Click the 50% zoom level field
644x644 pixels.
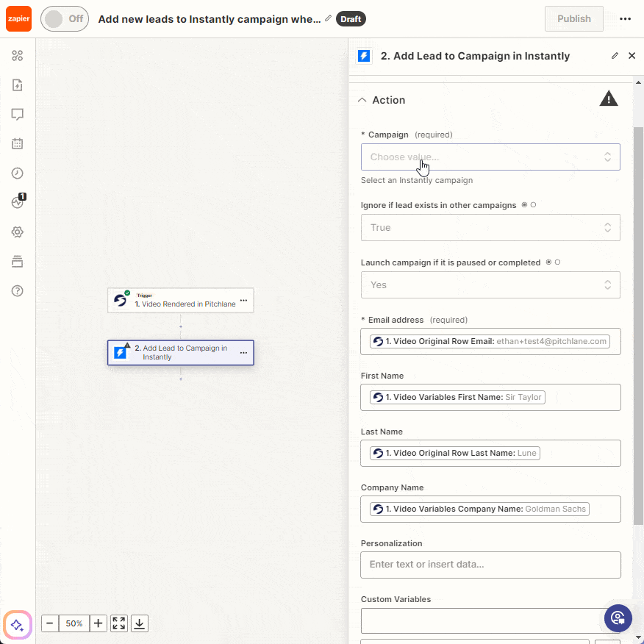coord(74,623)
